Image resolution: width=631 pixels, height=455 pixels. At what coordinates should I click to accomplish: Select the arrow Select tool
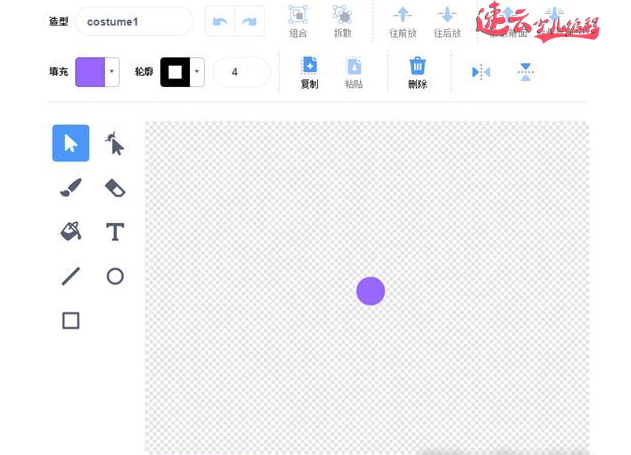(x=71, y=144)
